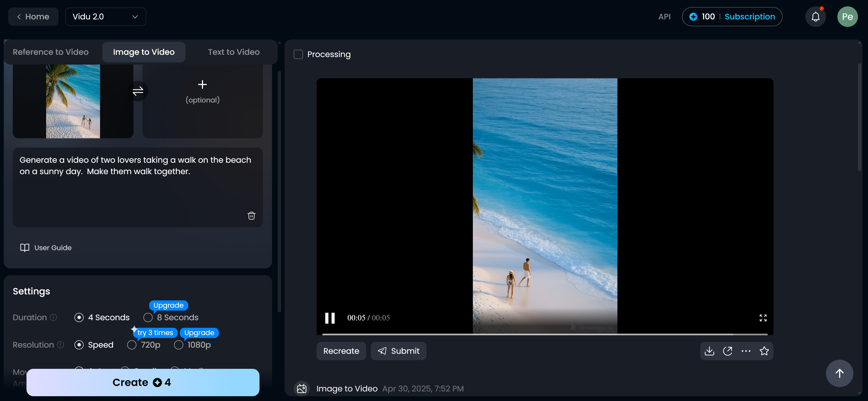Screen dimensions: 868x401
Task: Expand the Vidu 2.0 model dropdown
Action: pos(106,16)
